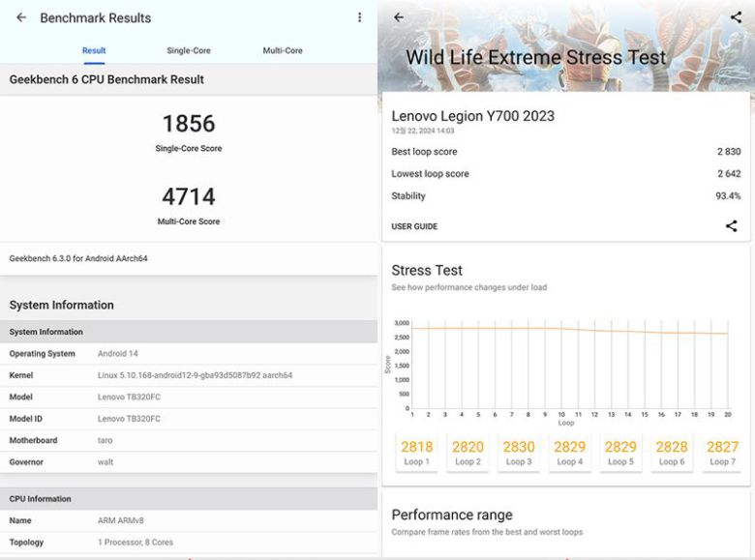
Task: Tap the 4714 multi-core score
Action: pyautogui.click(x=189, y=197)
